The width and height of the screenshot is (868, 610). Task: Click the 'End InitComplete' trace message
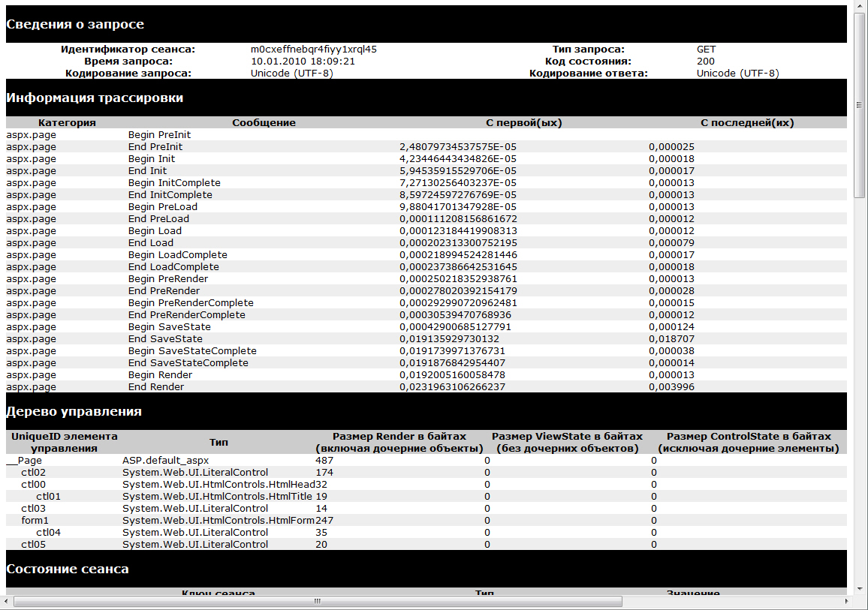click(x=170, y=195)
